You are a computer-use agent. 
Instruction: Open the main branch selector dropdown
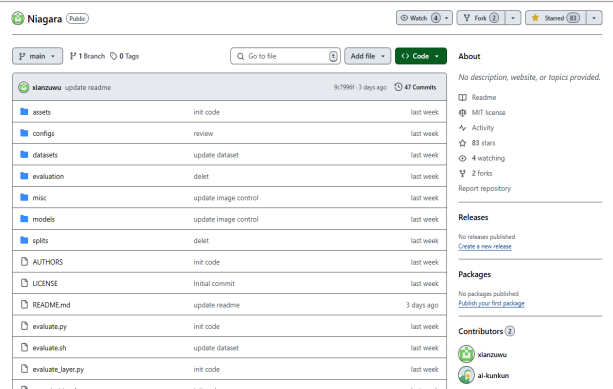coord(38,56)
